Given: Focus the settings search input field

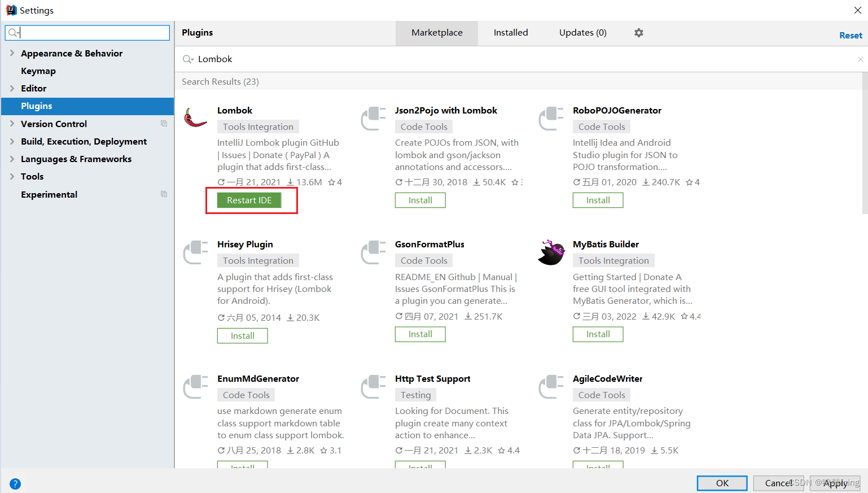Looking at the screenshot, I should click(87, 33).
